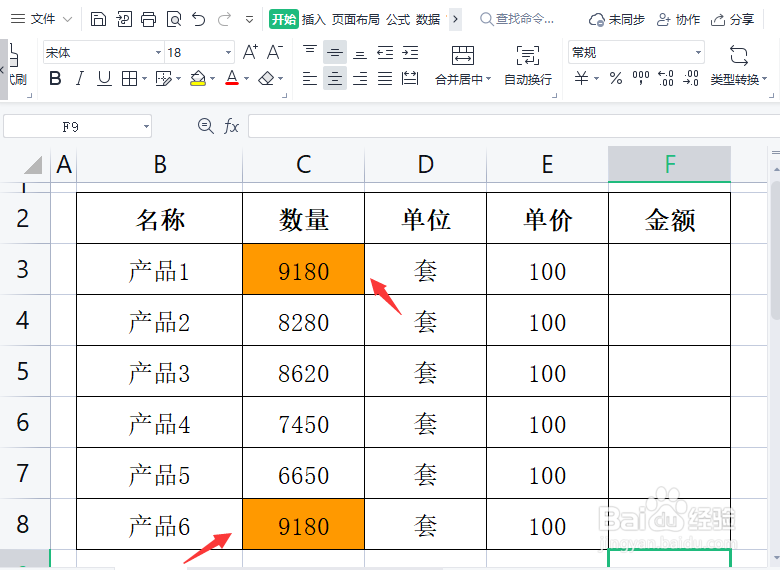The width and height of the screenshot is (780, 570).
Task: Toggle vertical middle alignment
Action: (x=335, y=52)
